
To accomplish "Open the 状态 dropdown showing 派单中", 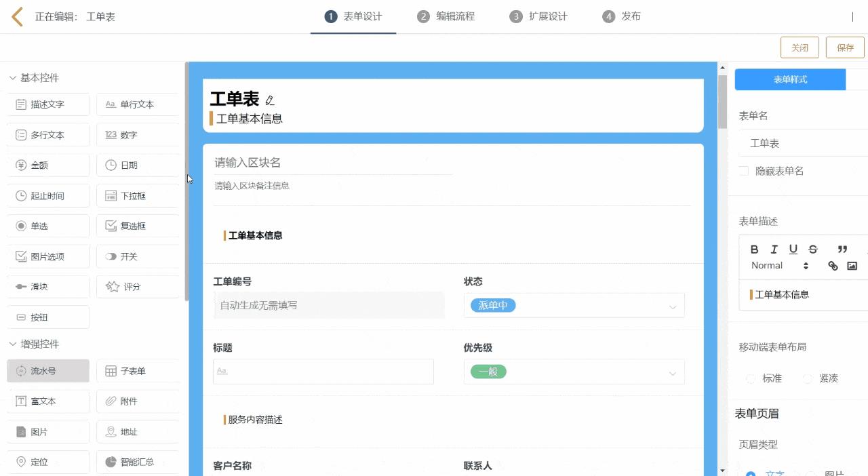I will [574, 306].
